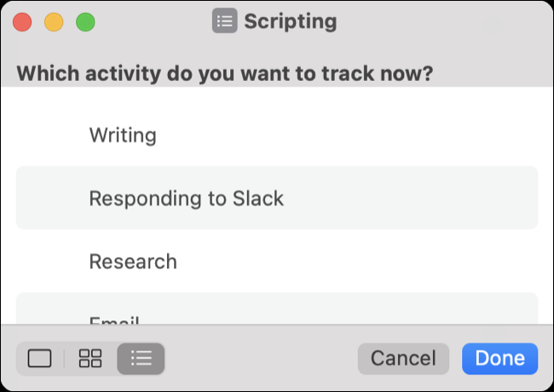Minimize the window using yellow button

coord(54,21)
